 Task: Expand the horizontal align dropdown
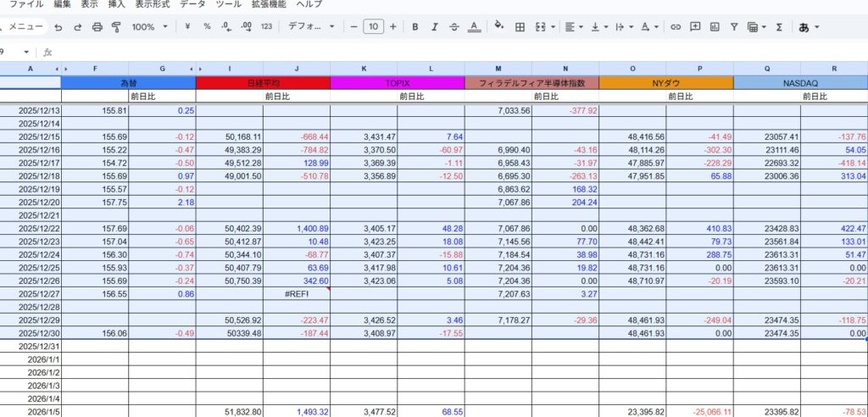[x=573, y=27]
